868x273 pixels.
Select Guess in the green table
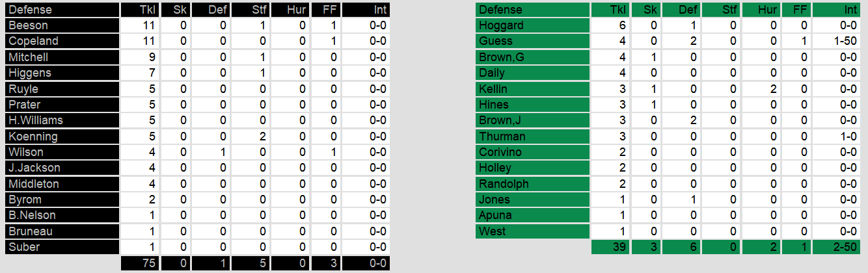click(495, 41)
